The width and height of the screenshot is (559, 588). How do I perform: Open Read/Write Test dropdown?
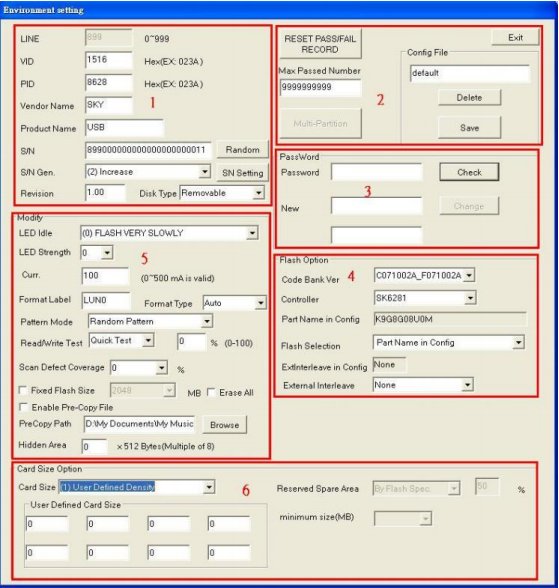(148, 340)
